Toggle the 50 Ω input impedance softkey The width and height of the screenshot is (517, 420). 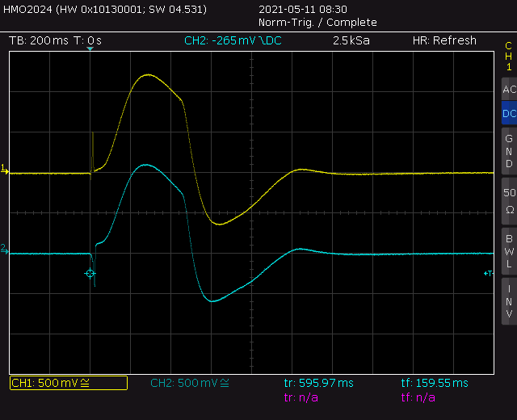(x=509, y=201)
